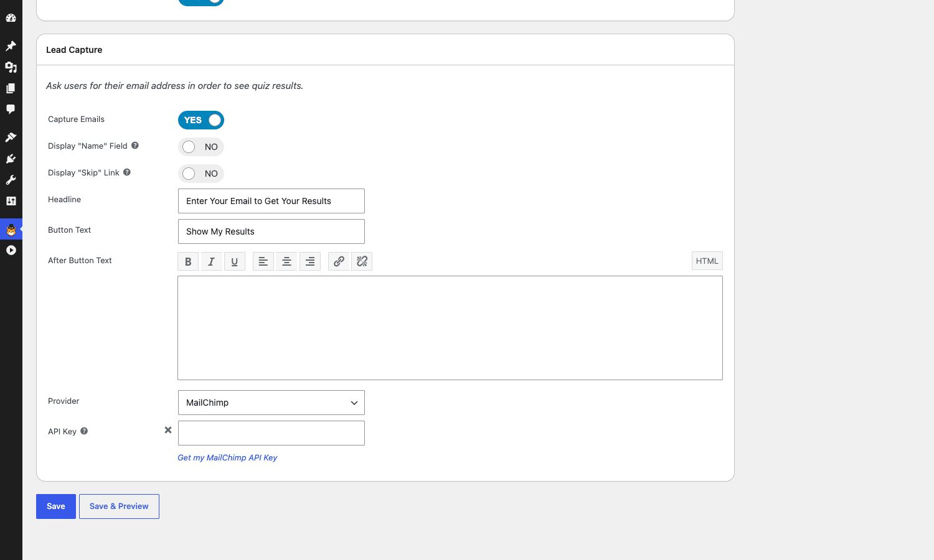Click into the API Key input field
This screenshot has height=560, width=934.
coord(271,433)
